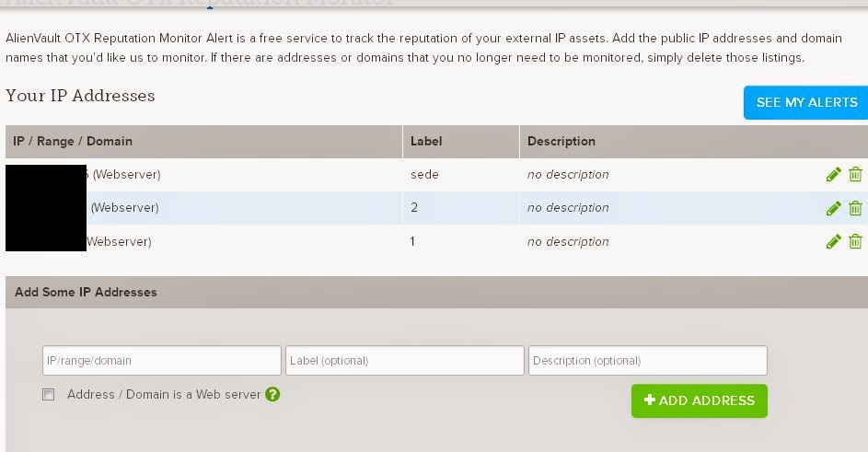Click trash icon for label 2 row
This screenshot has width=868, height=452.
pos(855,208)
